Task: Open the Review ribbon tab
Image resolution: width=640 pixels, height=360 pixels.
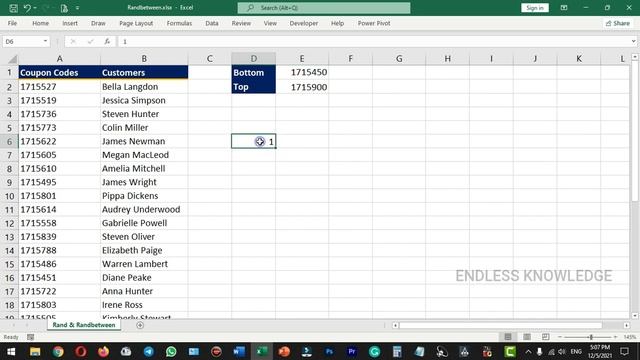Action: coord(241,23)
